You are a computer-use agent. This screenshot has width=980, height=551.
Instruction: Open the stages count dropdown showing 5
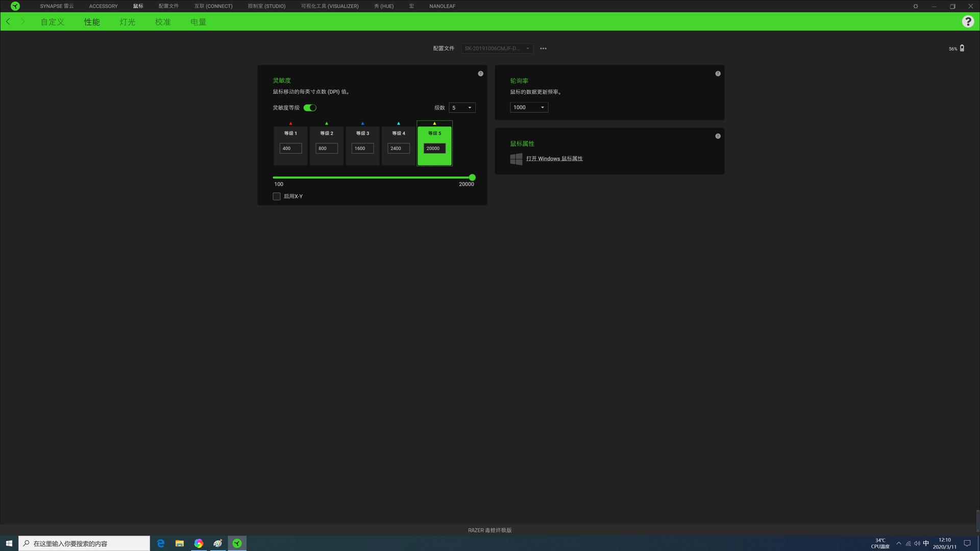462,108
